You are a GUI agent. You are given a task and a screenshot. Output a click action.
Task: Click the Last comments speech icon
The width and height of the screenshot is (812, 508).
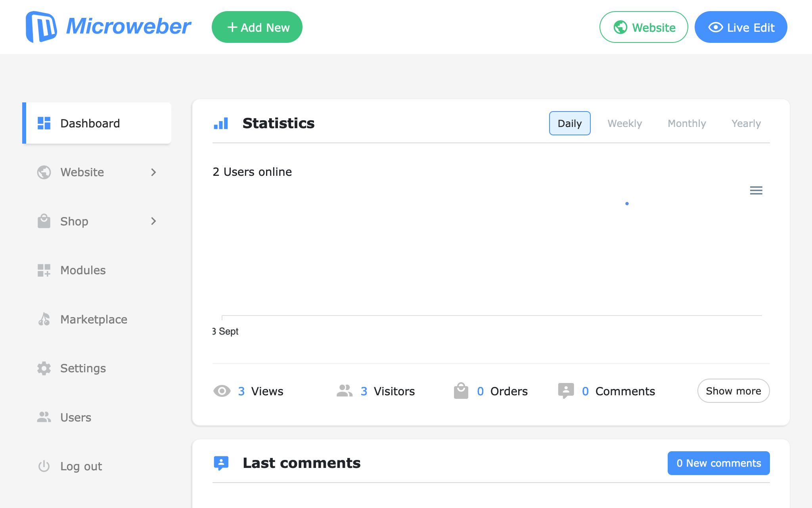pyautogui.click(x=221, y=463)
